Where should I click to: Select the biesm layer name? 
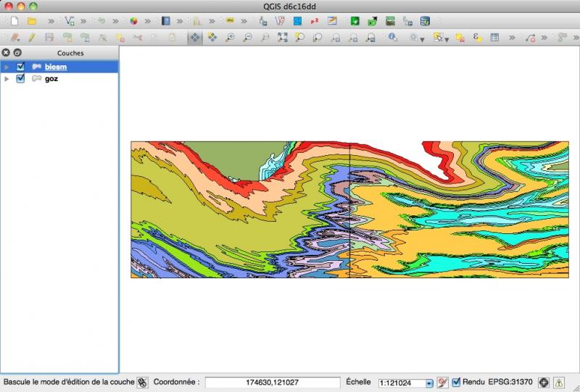(55, 67)
